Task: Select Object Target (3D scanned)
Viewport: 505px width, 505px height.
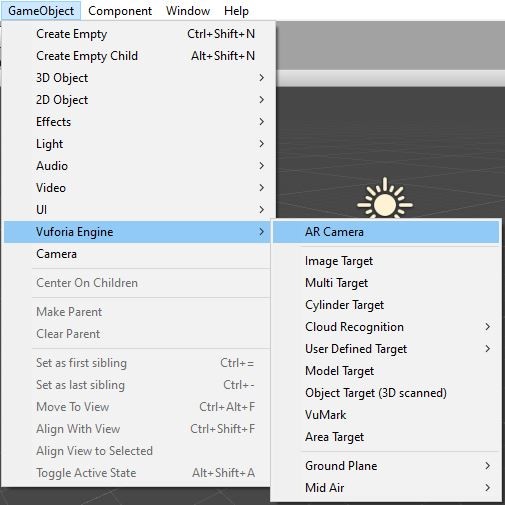Action: [386, 393]
